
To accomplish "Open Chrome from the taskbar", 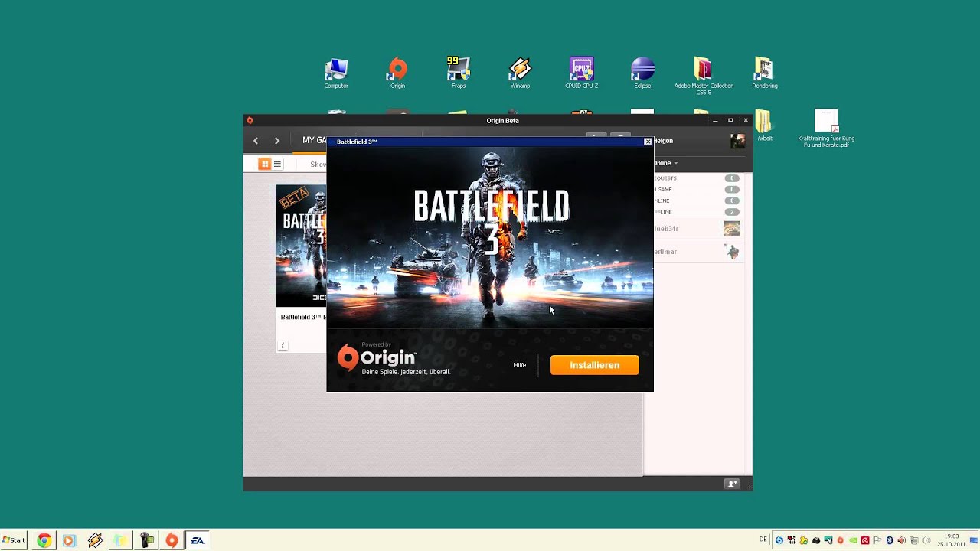I will click(44, 540).
